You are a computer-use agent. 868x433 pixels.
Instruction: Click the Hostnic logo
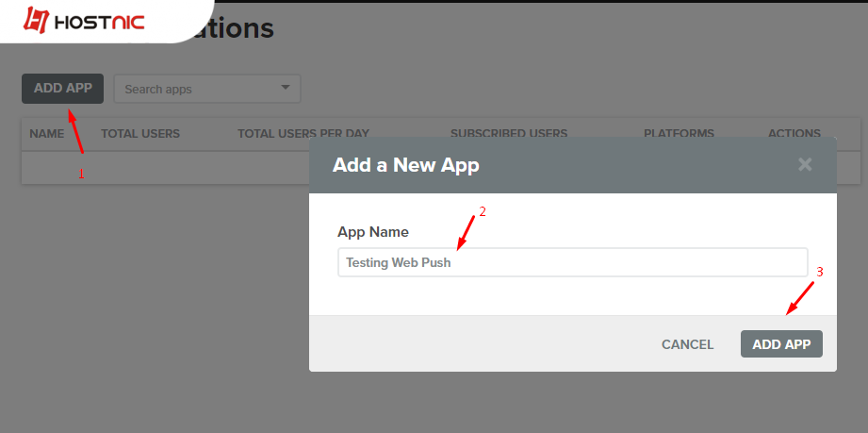84,21
